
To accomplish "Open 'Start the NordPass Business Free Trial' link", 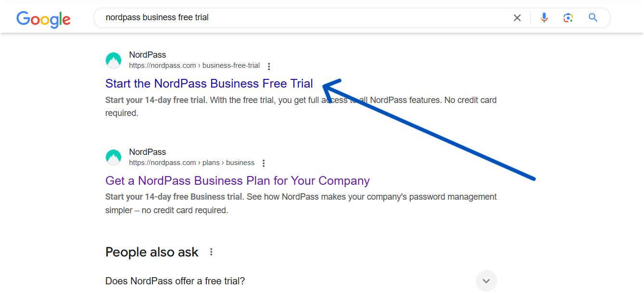I will [x=209, y=84].
